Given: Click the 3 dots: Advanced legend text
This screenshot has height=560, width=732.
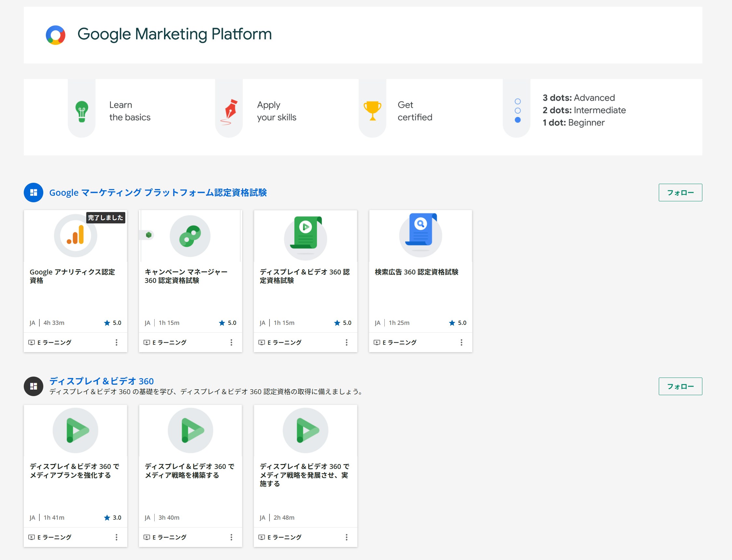Looking at the screenshot, I should coord(578,98).
